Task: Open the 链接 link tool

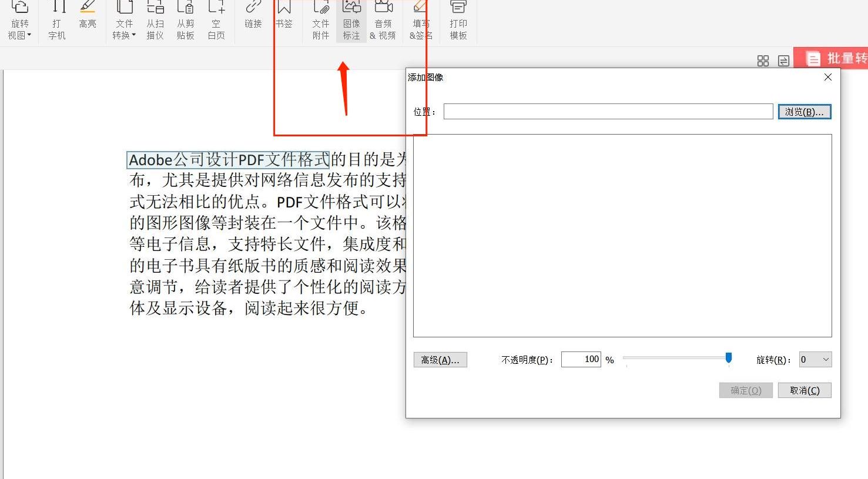Action: click(252, 21)
